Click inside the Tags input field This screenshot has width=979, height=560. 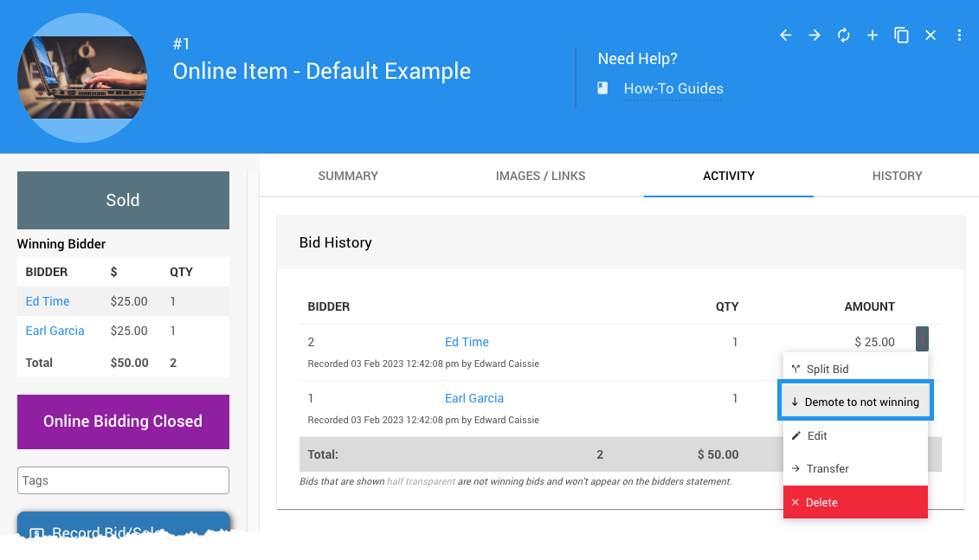click(x=123, y=480)
